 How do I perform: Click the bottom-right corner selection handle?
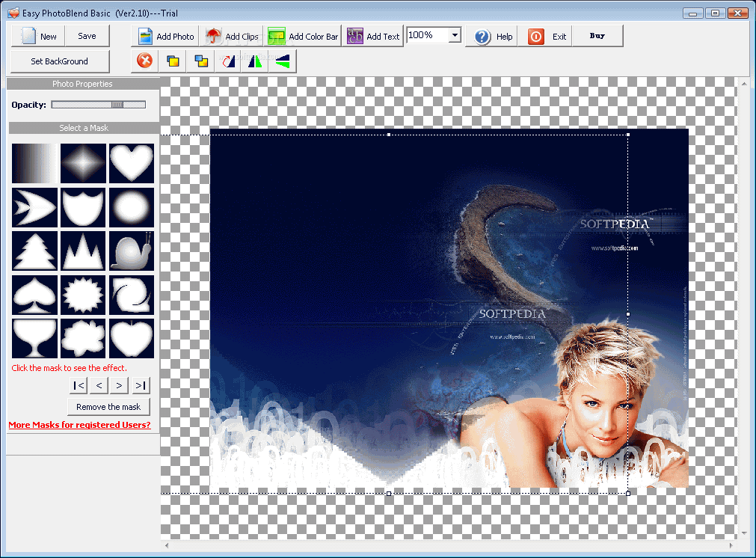[x=627, y=494]
